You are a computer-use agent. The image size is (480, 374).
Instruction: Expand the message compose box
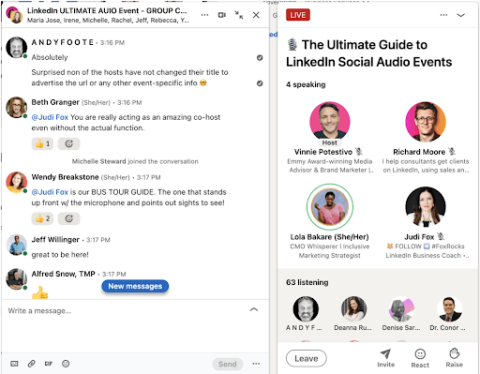coord(254,309)
